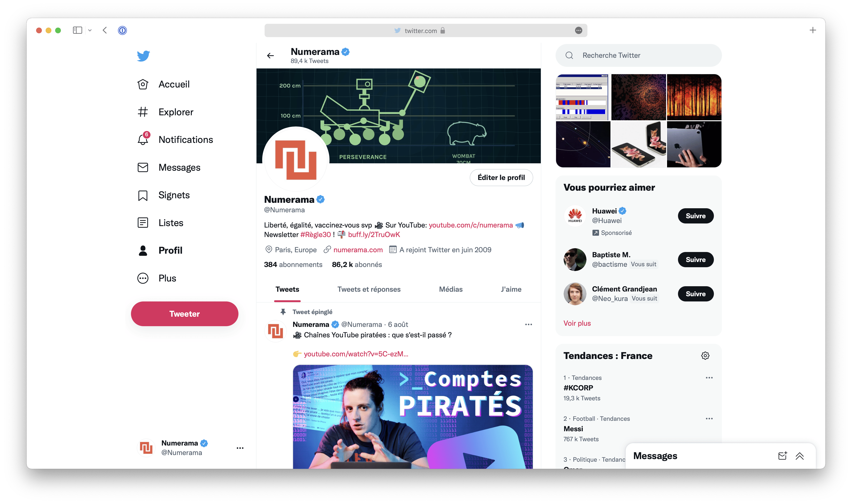Compose new message icon in Messages drawer
Screen dimensions: 852x504
click(782, 456)
